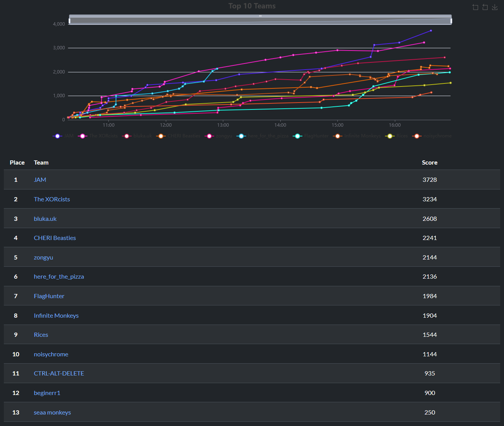Download the chart as an image
Screen dimensions: 504x426
tap(495, 7)
